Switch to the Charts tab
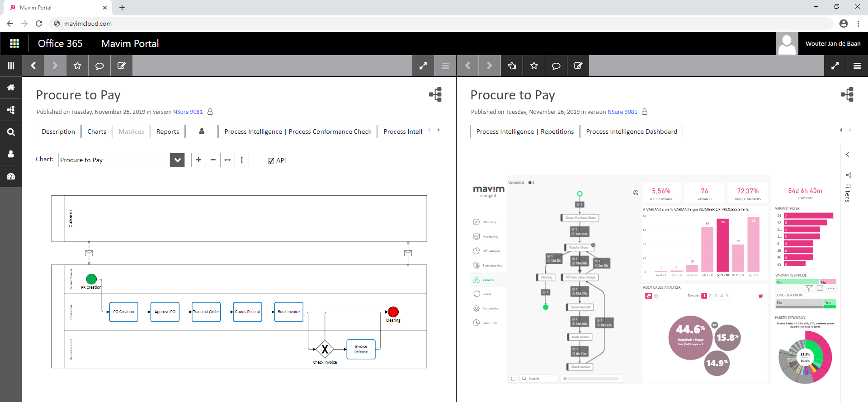Screen dimensions: 868x403 (x=97, y=131)
